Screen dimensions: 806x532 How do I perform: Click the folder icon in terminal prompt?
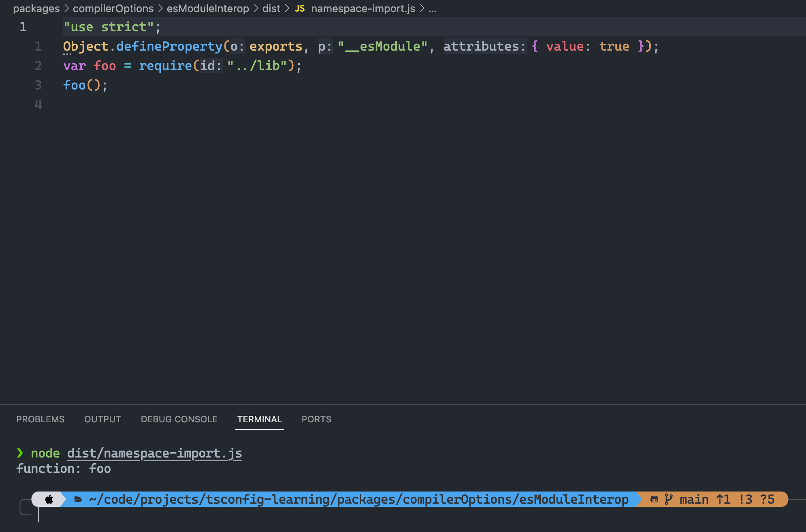coord(78,500)
